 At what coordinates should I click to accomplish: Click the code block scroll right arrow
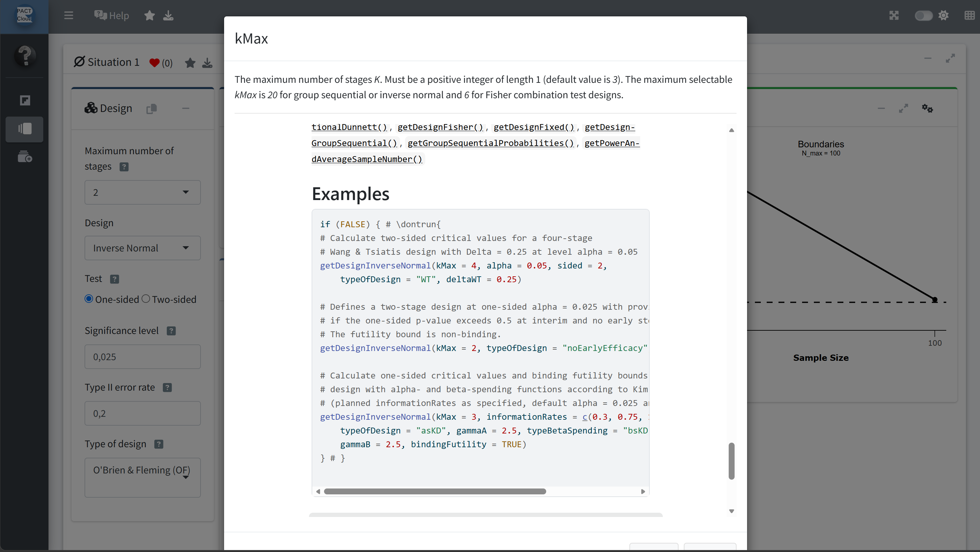coord(643,491)
